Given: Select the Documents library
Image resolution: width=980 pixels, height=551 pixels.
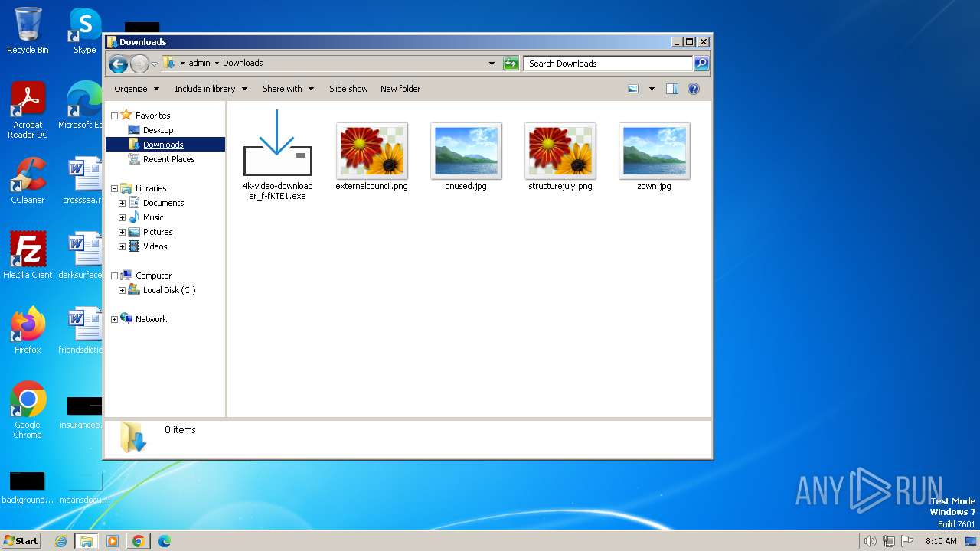Looking at the screenshot, I should (163, 203).
